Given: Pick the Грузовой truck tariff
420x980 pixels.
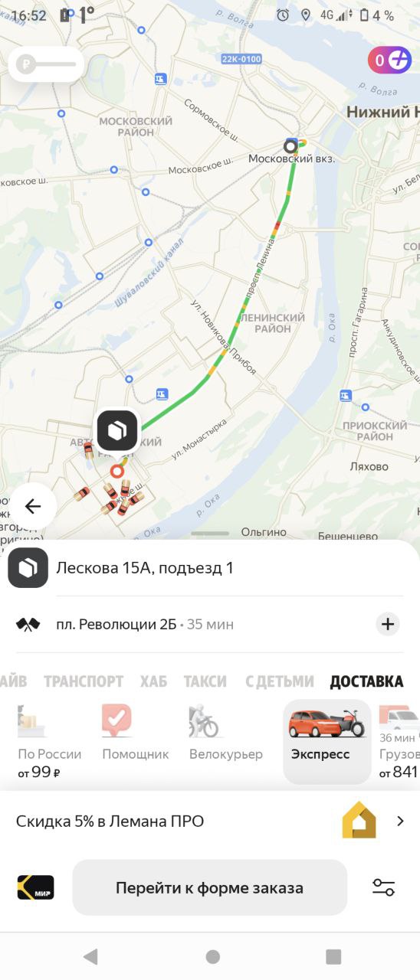Looking at the screenshot, I should pyautogui.click(x=399, y=741).
